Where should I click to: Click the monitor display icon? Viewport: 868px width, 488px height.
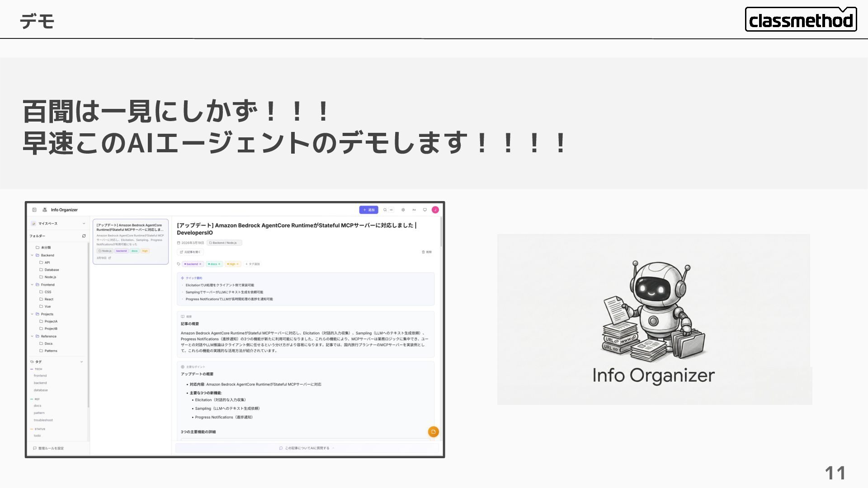tap(425, 210)
